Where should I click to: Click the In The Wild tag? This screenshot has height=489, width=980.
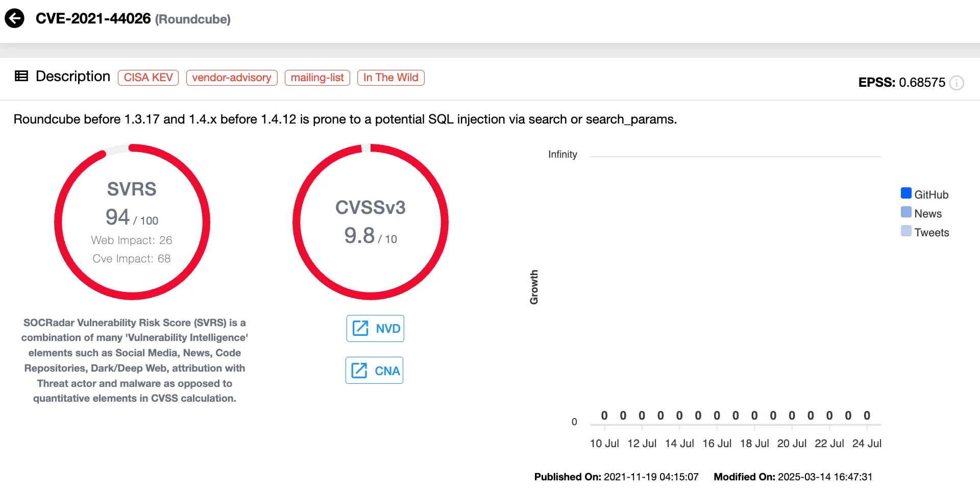point(391,78)
